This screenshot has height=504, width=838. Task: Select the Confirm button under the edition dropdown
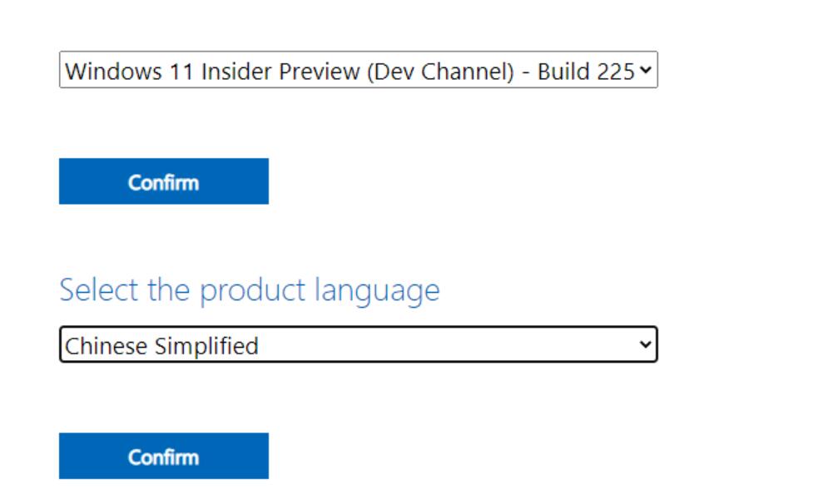[x=164, y=181]
